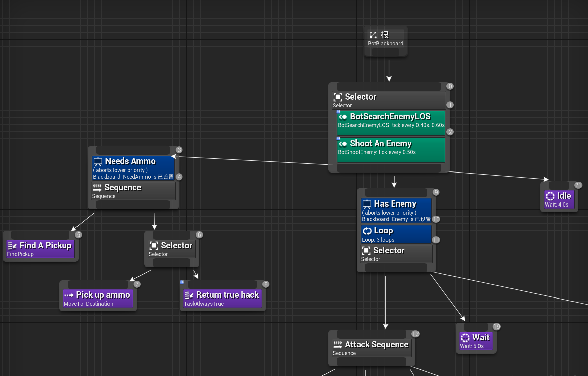Click the bottom output pin of the Needs Ammo Sequence
The width and height of the screenshot is (588, 376).
(133, 205)
